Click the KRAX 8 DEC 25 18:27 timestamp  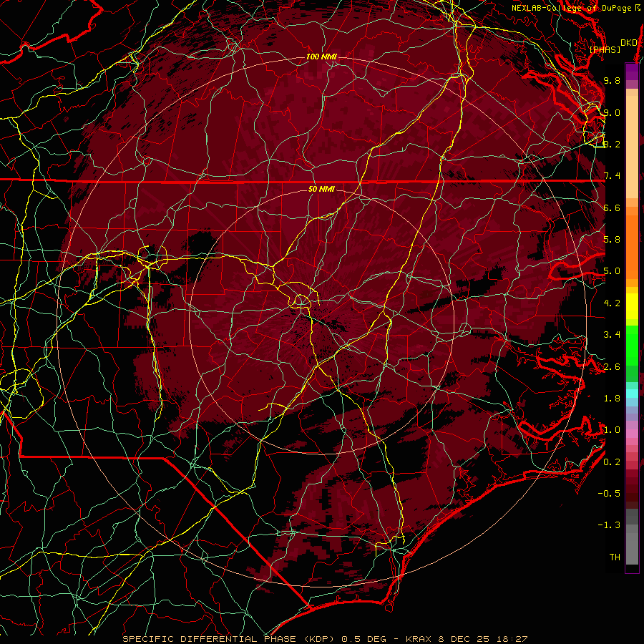pyautogui.click(x=466, y=639)
